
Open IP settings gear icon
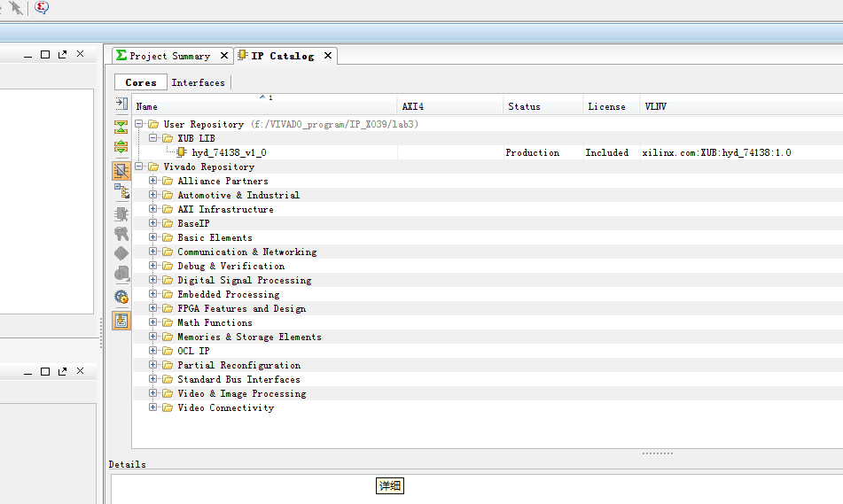click(x=121, y=297)
